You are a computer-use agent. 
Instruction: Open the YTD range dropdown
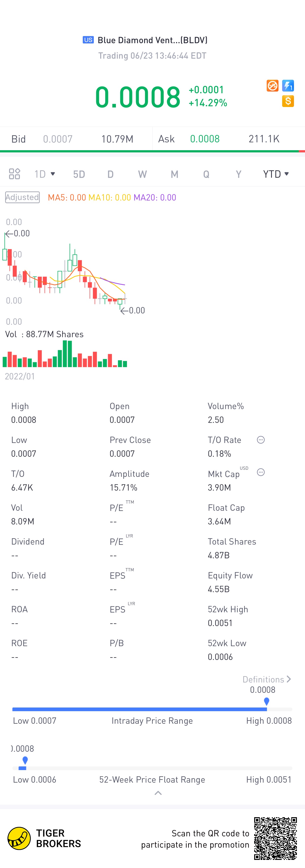click(x=276, y=174)
